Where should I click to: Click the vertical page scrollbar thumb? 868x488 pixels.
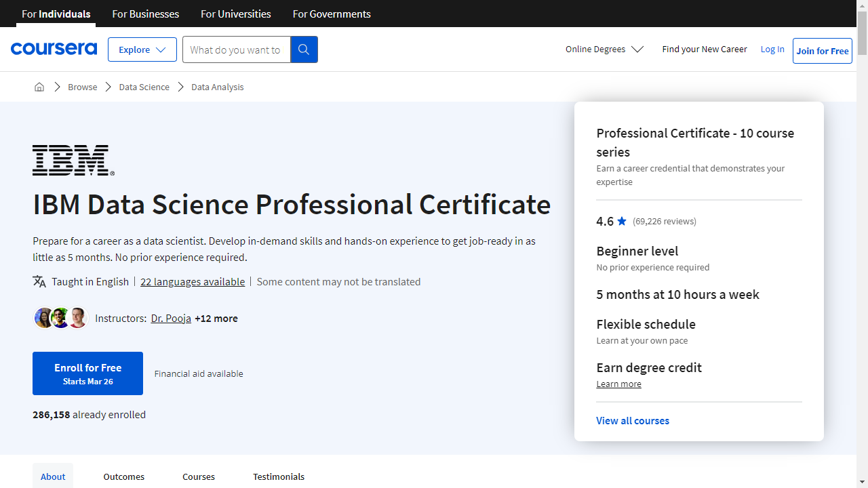click(x=862, y=33)
